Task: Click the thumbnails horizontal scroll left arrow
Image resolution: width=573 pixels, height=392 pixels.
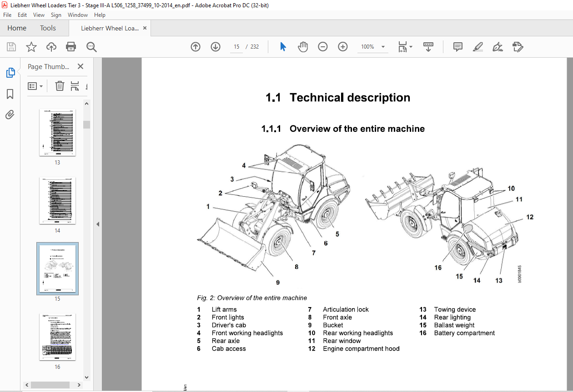Action: (28, 385)
